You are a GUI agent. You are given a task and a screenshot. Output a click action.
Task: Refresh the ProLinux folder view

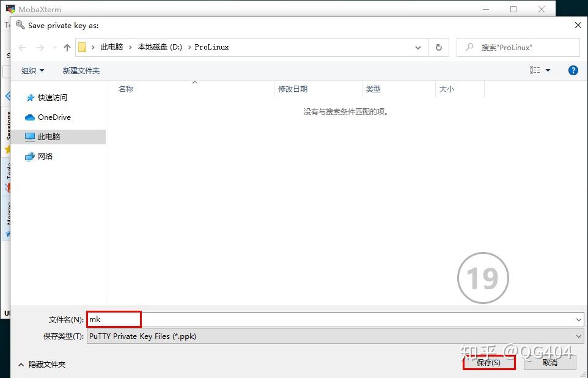438,48
